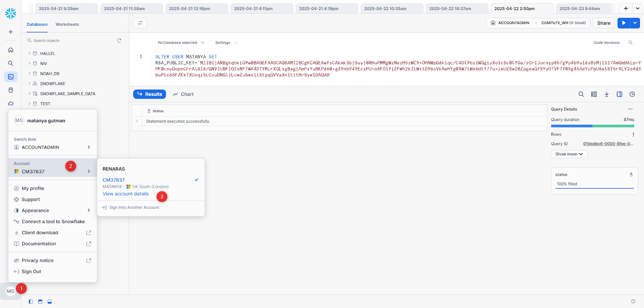Viewport: 644px width, 308px height.
Task: Click the Snowflake logo icon
Action: 10,14
